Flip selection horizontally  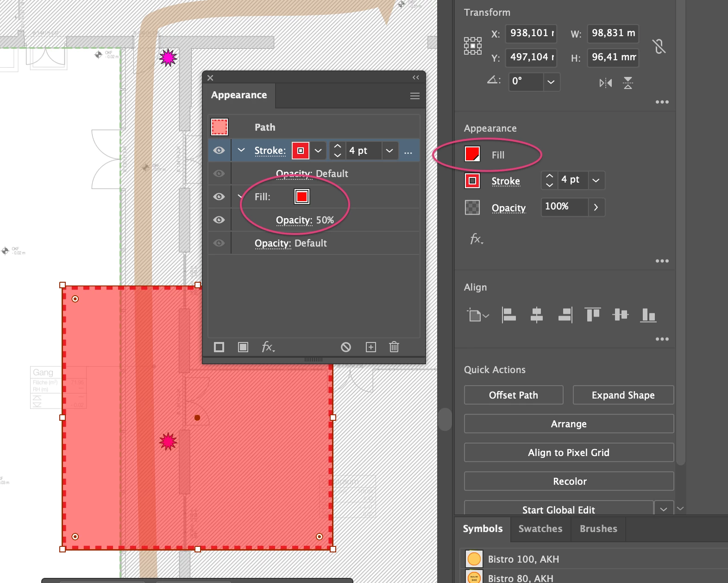point(606,83)
